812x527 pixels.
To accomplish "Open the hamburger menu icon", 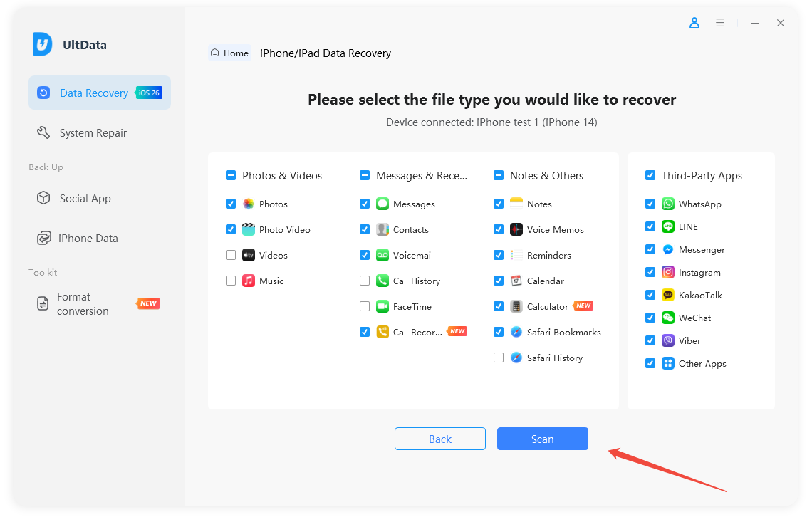I will pyautogui.click(x=720, y=23).
